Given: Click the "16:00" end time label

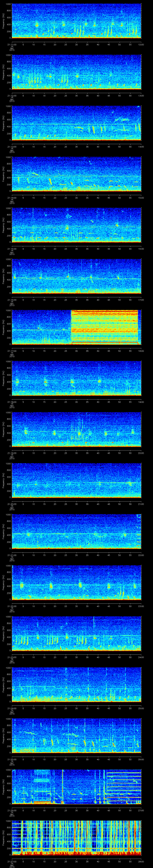Looking at the screenshot, I should pyautogui.click(x=141, y=249).
